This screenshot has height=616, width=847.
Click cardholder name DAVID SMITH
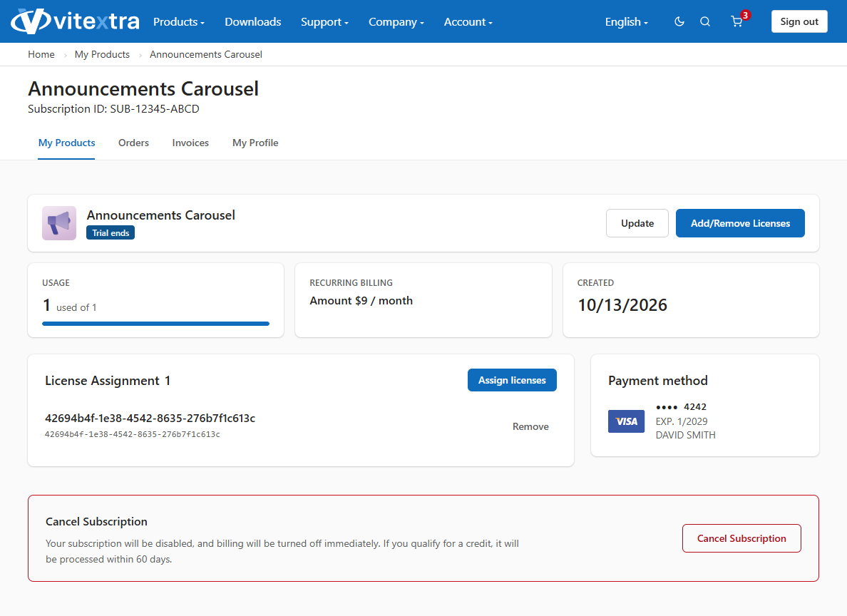(x=685, y=435)
